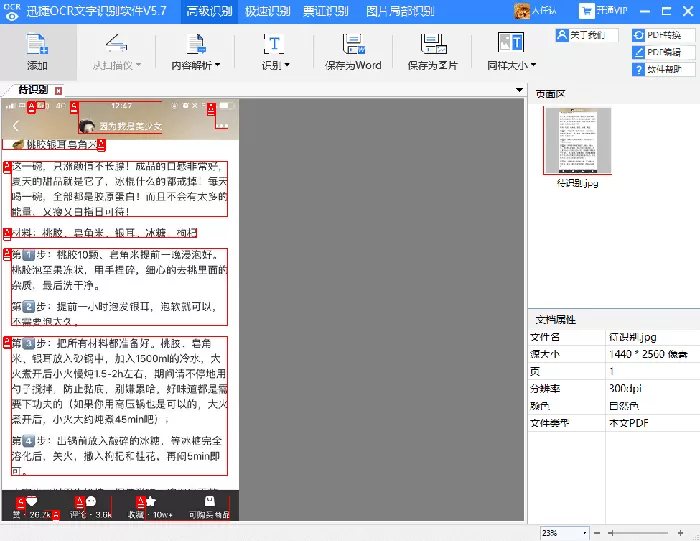Click the zoom slider in status bar
700x541 pixels.
coord(638,533)
